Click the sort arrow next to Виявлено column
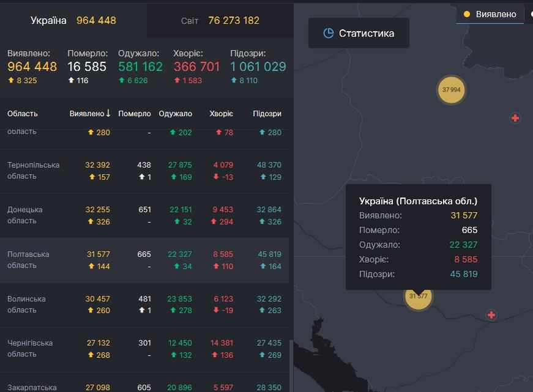The image size is (533, 392). (x=108, y=113)
